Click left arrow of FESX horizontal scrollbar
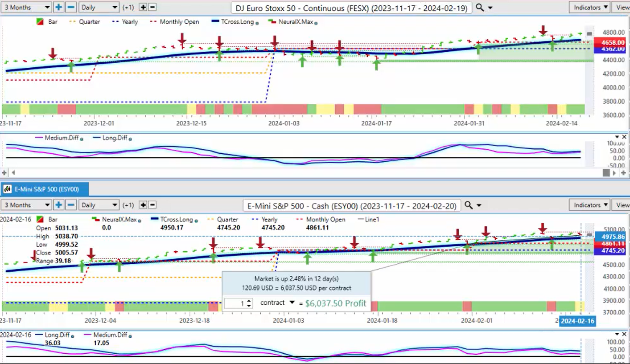The height and width of the screenshot is (364, 630). click(x=13, y=172)
